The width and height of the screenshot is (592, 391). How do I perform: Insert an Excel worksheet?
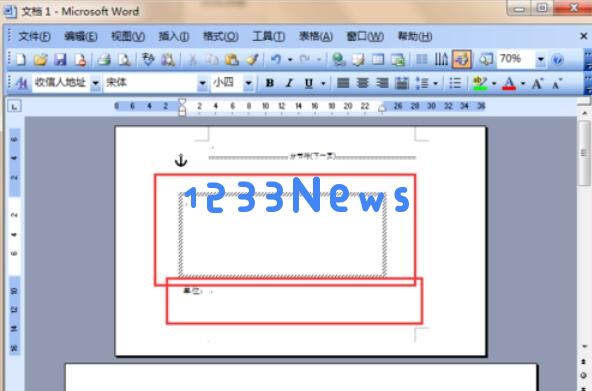(x=398, y=60)
